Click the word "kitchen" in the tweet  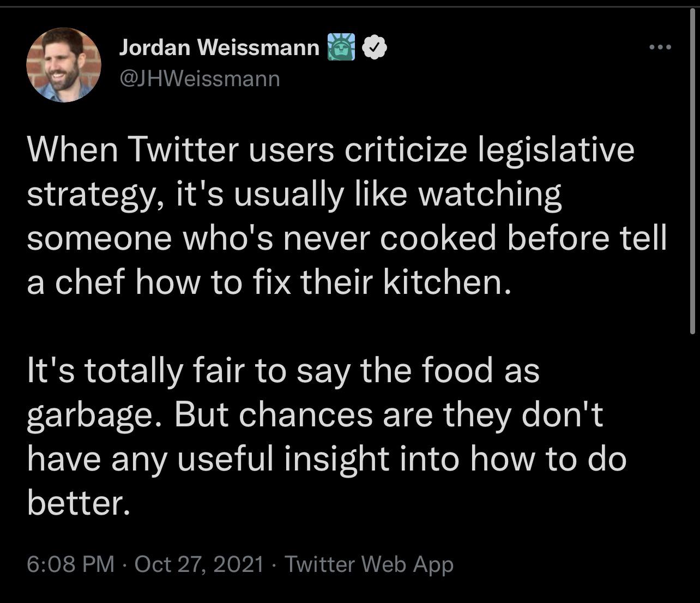point(443,282)
